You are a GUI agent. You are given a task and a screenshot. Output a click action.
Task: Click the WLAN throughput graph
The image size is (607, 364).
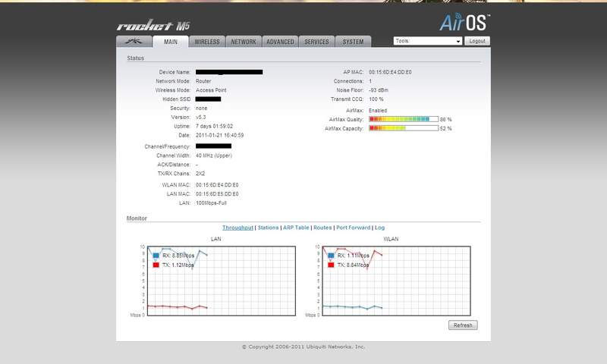396,281
